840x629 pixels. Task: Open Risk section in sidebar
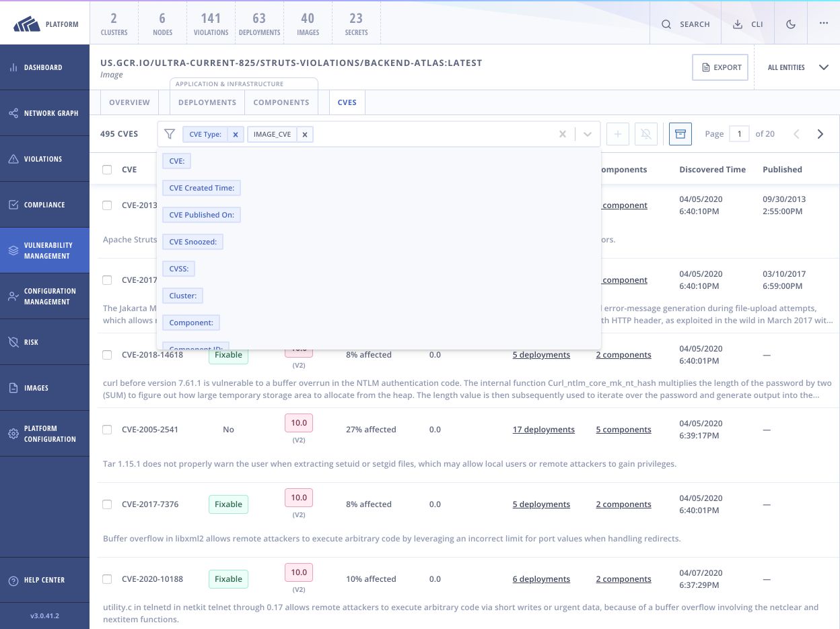[x=44, y=342]
